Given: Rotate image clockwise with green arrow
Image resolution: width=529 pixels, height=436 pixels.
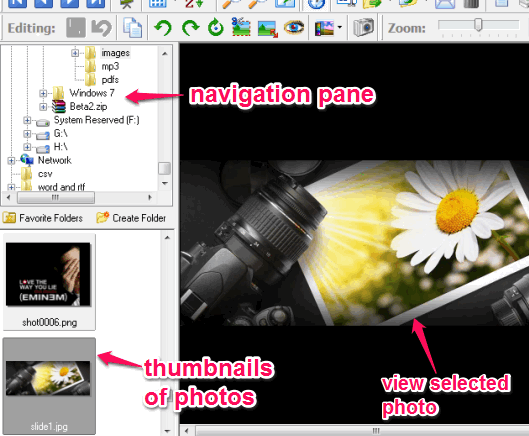Looking at the screenshot, I should [x=190, y=28].
